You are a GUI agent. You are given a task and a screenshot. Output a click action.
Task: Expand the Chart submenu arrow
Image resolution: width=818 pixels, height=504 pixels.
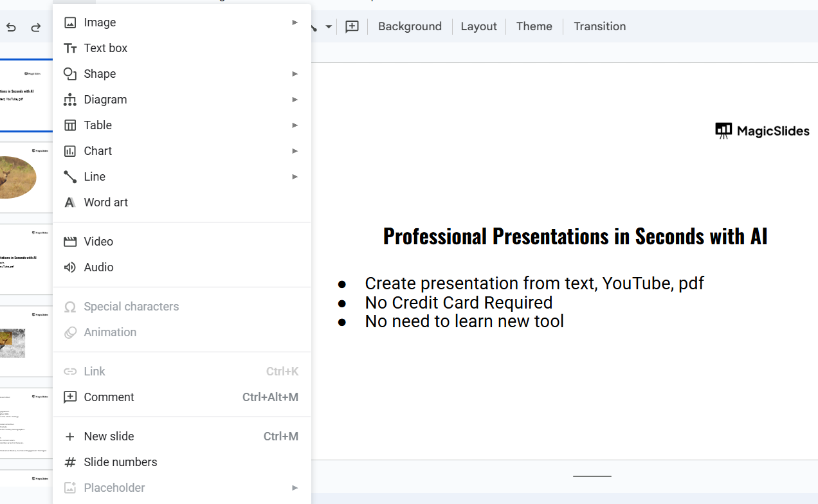[295, 151]
